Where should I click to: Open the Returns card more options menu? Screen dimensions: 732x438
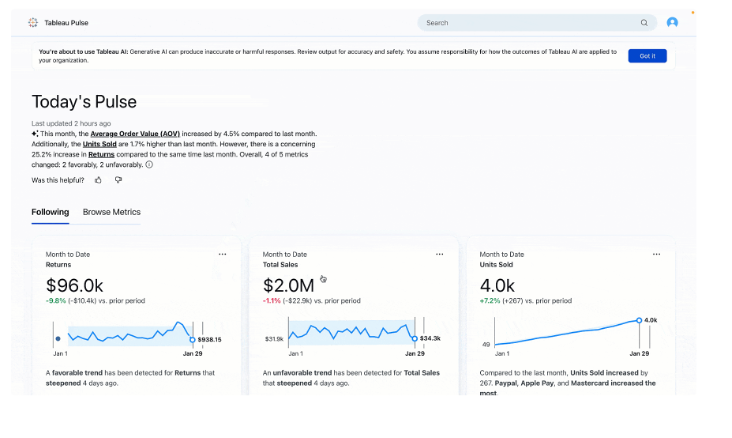(222, 255)
